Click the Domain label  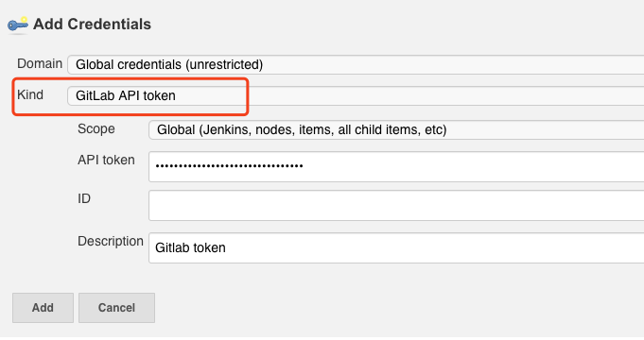(40, 63)
